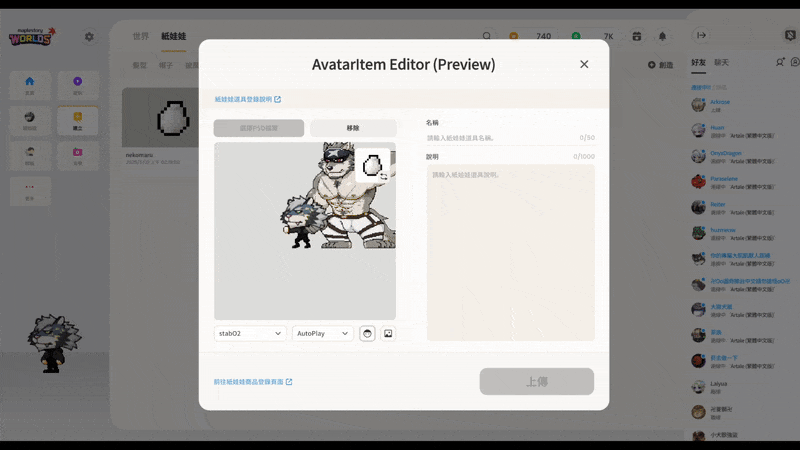The width and height of the screenshot is (800, 450).
Task: Open the nekomaru item card
Action: (160, 127)
